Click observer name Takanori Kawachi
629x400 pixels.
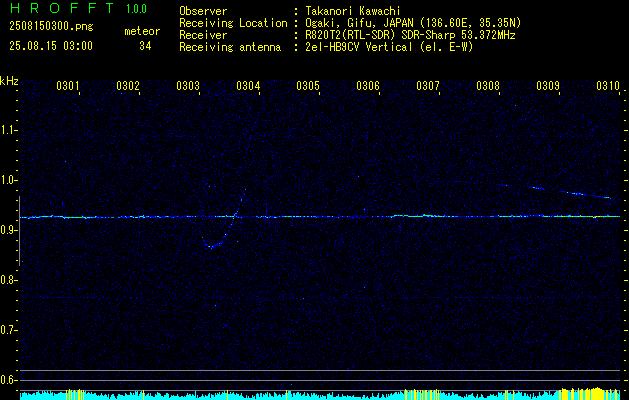coord(353,11)
